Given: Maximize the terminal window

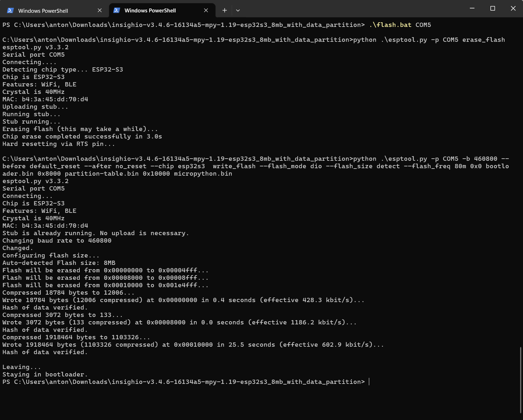Looking at the screenshot, I should [493, 8].
